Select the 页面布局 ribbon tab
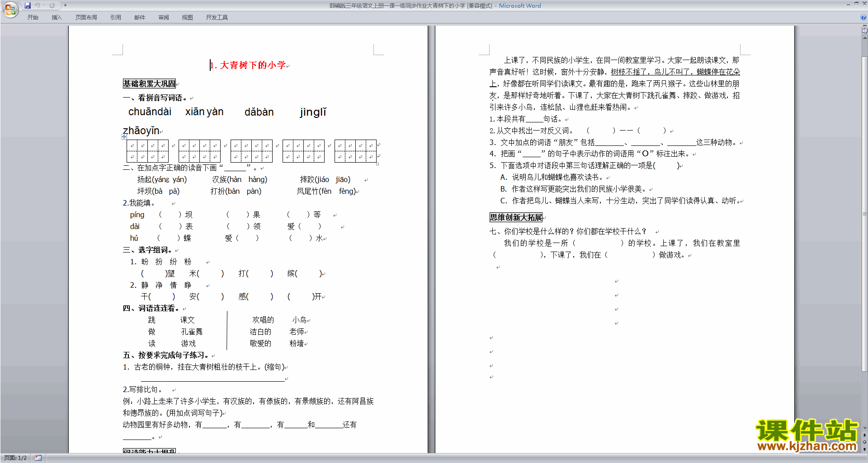868x463 pixels. click(x=86, y=17)
